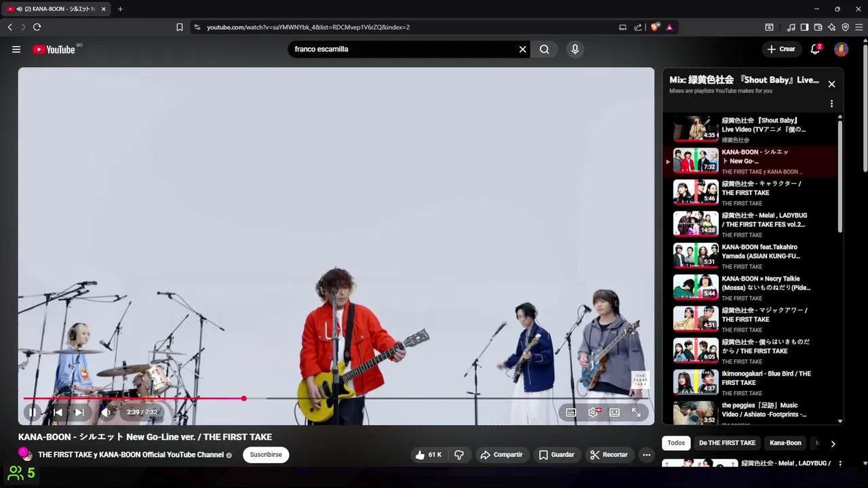868x488 pixels.
Task: Open browser main hamburger menu
Action: 859,27
